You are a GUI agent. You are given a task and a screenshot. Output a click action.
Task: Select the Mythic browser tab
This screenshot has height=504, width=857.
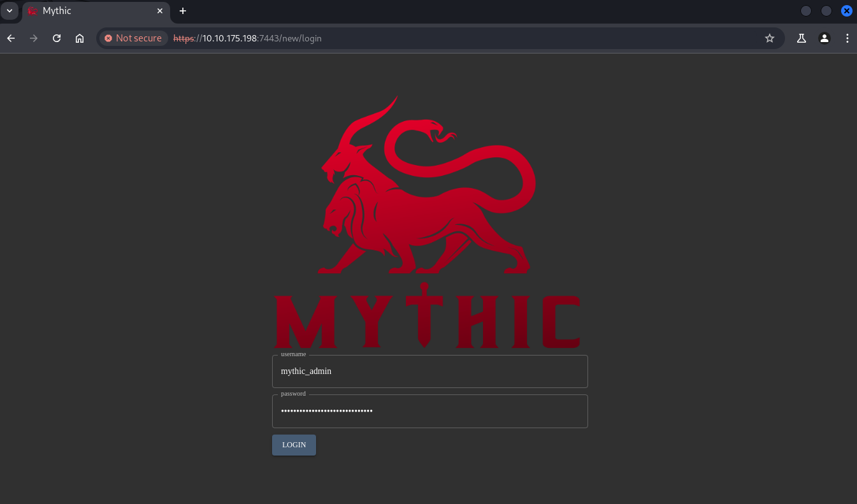point(96,11)
